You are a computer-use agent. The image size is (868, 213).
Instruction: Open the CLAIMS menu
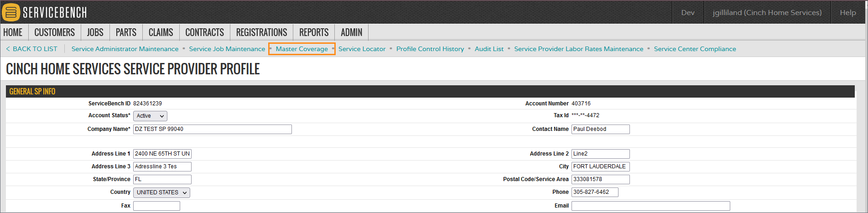pyautogui.click(x=161, y=32)
